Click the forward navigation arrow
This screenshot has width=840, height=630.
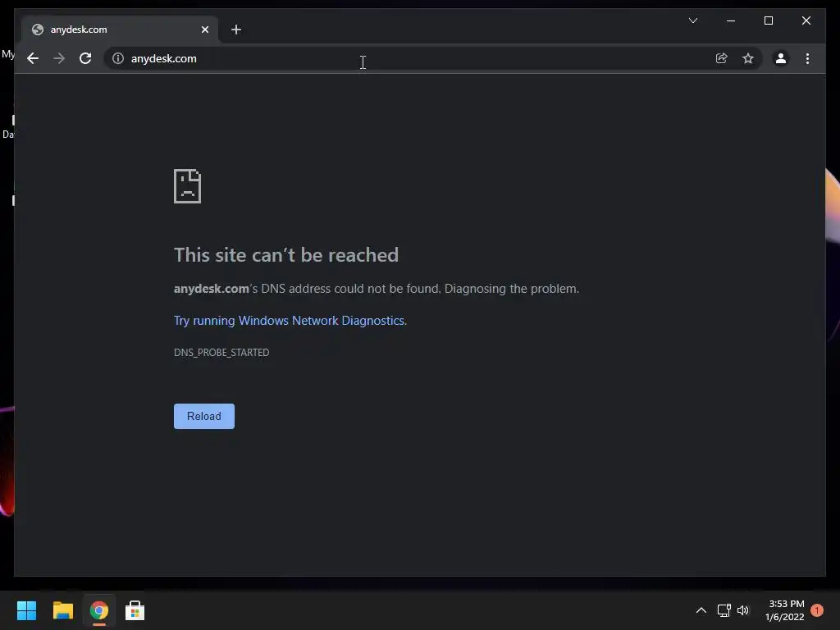coord(59,58)
